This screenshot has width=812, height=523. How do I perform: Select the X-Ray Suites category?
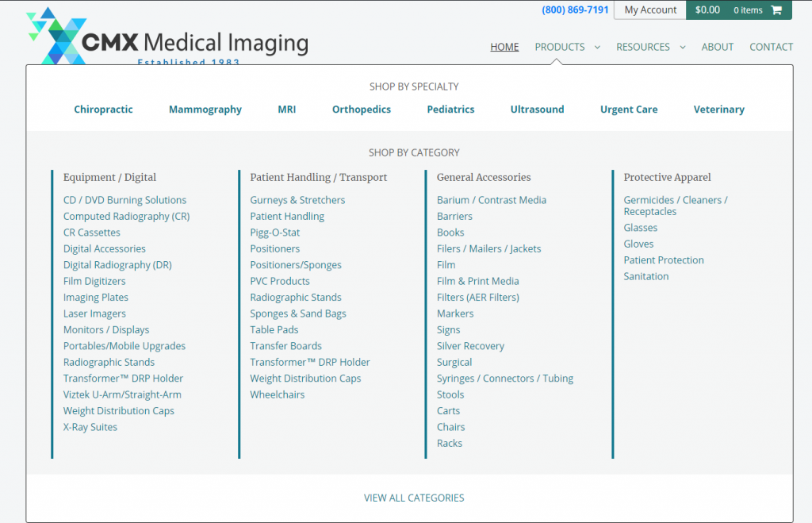point(90,427)
